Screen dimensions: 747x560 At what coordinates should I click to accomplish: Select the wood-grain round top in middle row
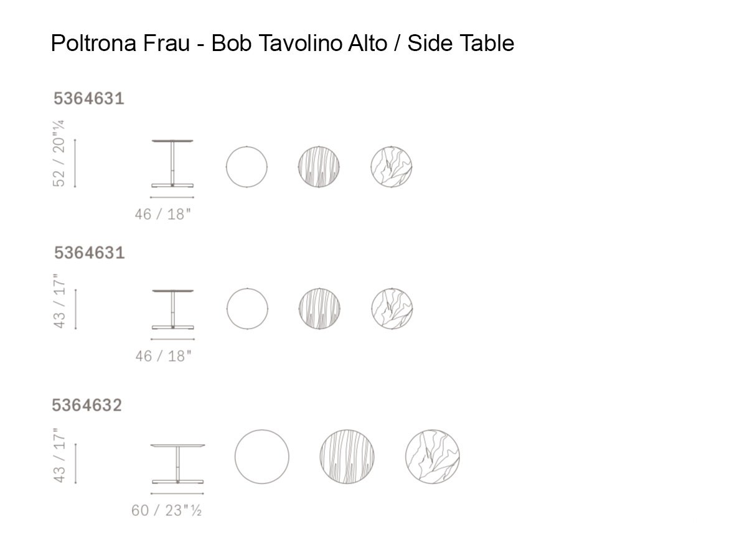click(x=319, y=309)
